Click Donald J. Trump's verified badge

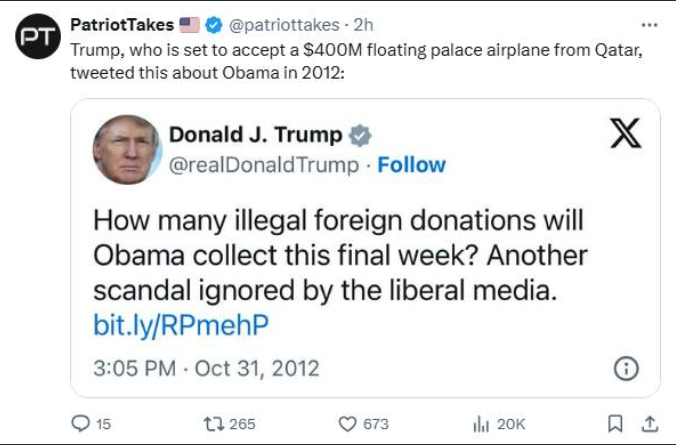(360, 135)
